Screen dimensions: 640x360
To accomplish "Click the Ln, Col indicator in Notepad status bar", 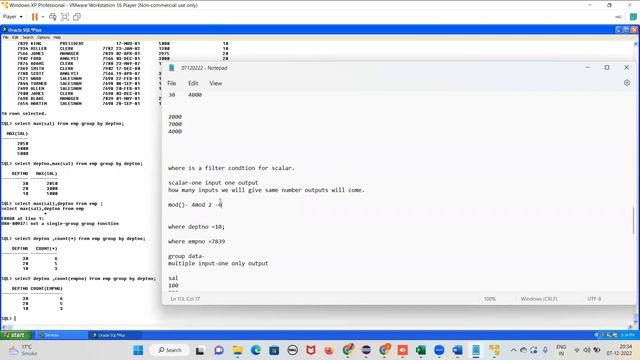I will coord(185,299).
